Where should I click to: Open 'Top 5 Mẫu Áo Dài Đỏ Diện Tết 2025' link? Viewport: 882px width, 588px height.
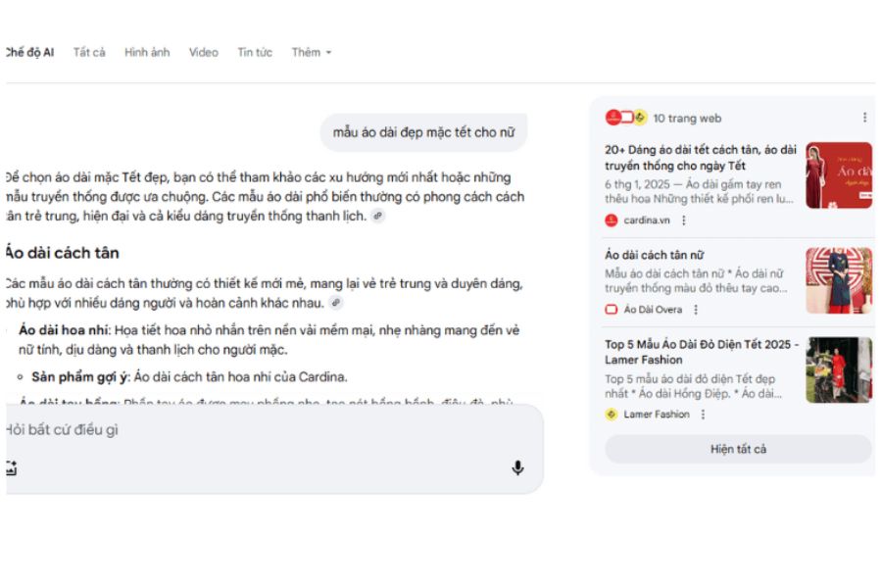pos(702,352)
